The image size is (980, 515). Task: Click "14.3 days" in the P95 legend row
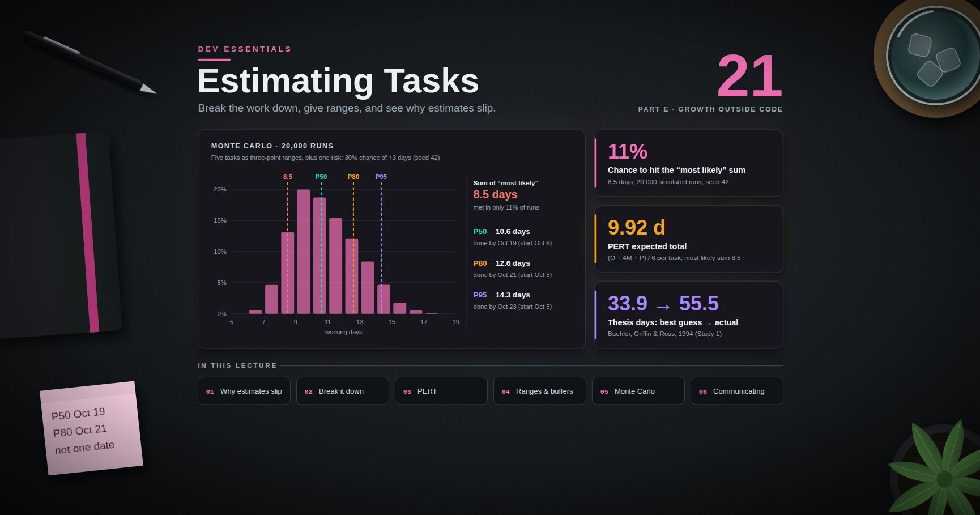point(513,295)
